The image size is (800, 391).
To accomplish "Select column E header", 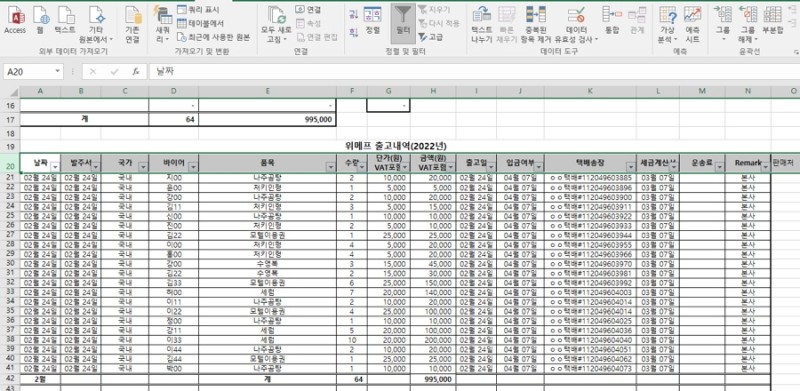I will (267, 92).
